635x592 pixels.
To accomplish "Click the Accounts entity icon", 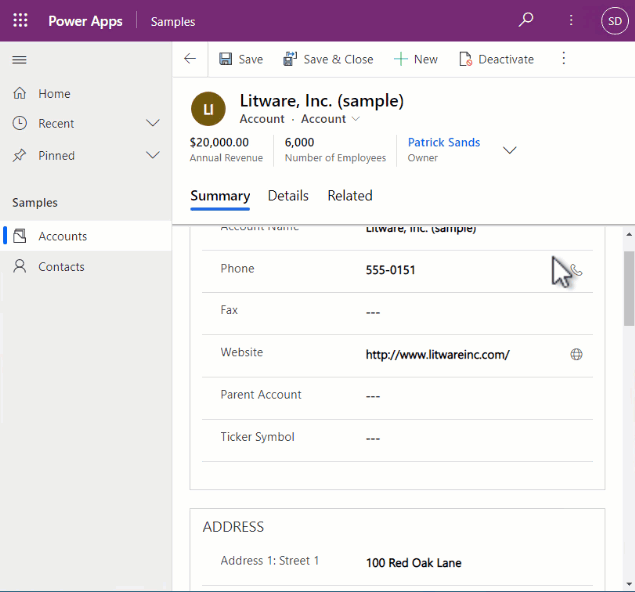I will point(19,236).
